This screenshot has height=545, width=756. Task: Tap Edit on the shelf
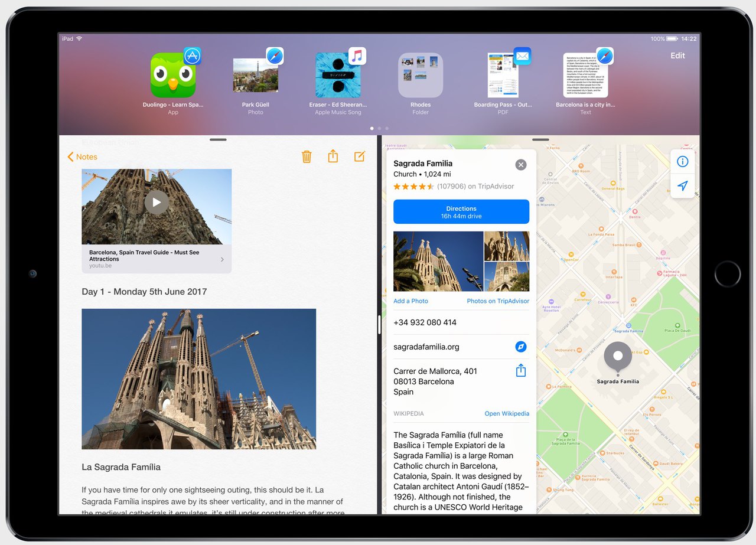coord(677,56)
